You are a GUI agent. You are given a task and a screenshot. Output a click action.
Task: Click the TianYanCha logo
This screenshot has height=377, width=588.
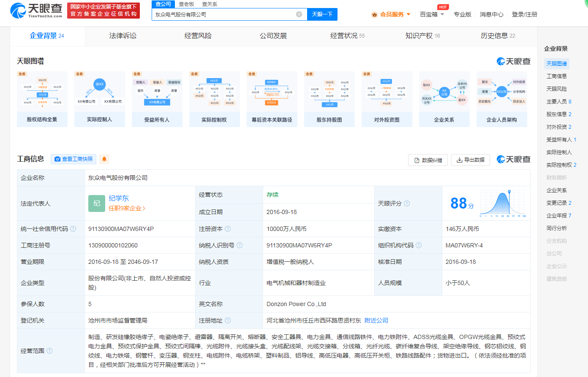click(x=36, y=10)
